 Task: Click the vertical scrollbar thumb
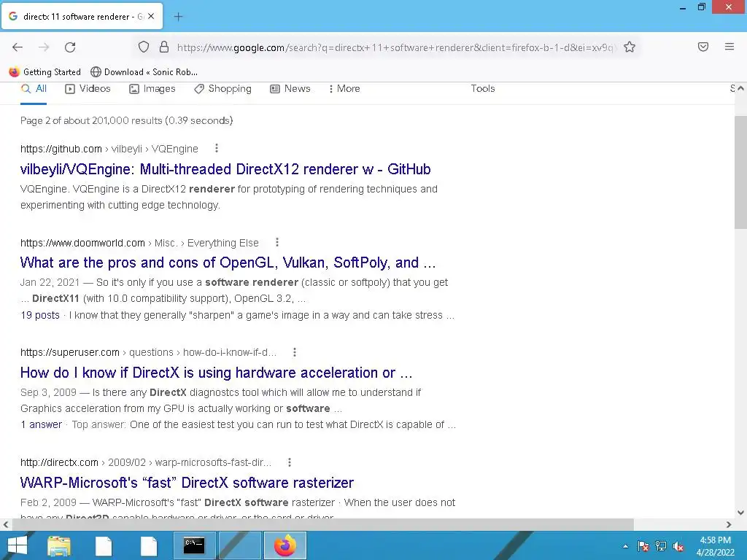click(x=740, y=172)
